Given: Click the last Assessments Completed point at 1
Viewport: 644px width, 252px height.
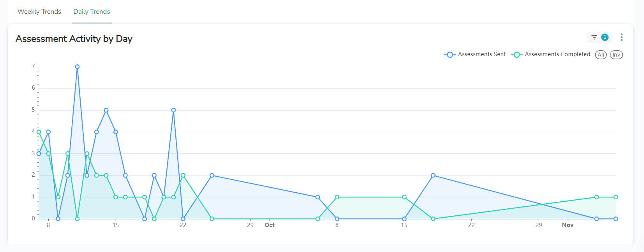Looking at the screenshot, I should tap(616, 197).
